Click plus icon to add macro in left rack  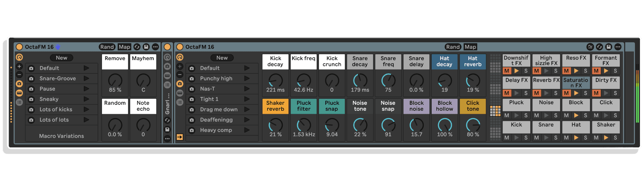coord(19,66)
